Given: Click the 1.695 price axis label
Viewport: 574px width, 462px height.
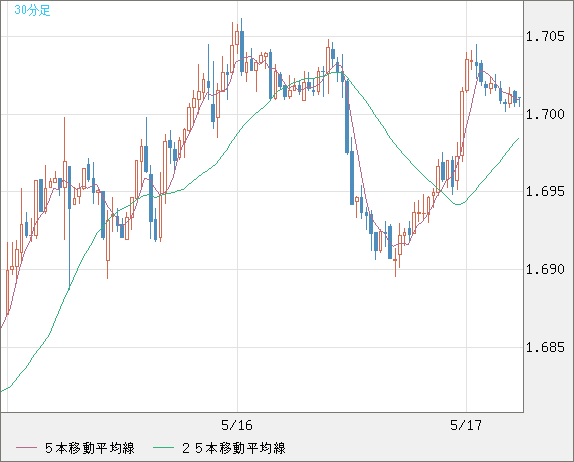Looking at the screenshot, I should point(545,191).
